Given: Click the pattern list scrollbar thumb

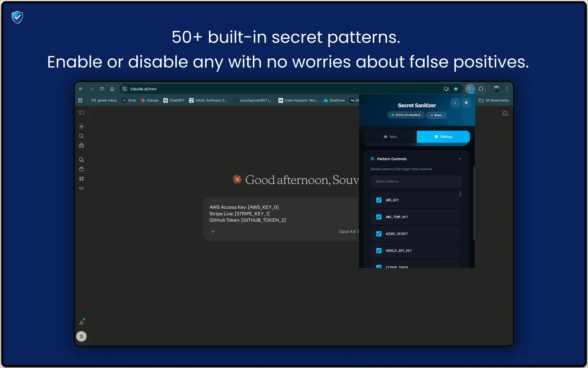Looking at the screenshot, I should (x=461, y=194).
